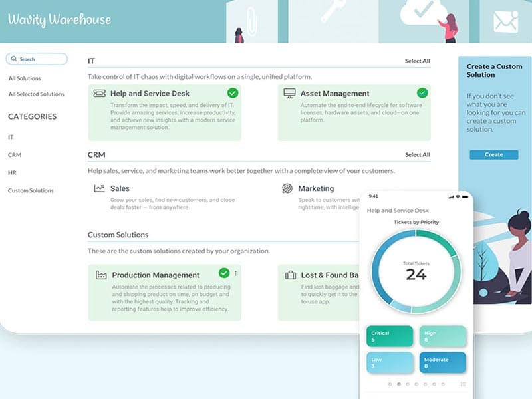Click the Asset Management monitor icon
The image size is (532, 399).
tap(289, 93)
